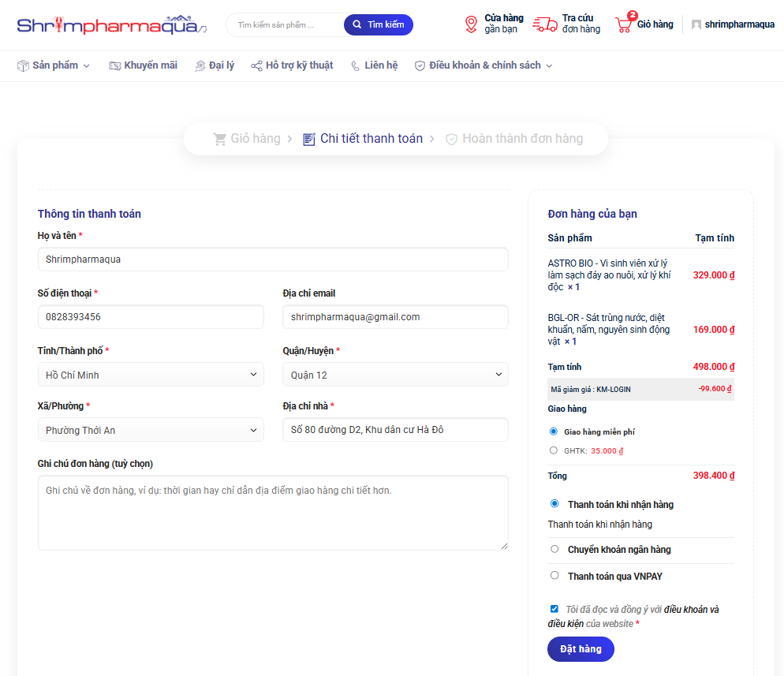This screenshot has width=784, height=676.
Task: Click the shopping cart icon with badge
Action: pos(624,24)
